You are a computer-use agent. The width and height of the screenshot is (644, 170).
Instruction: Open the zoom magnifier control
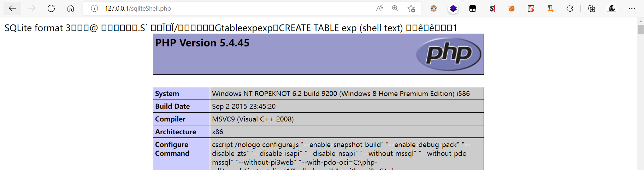[395, 8]
